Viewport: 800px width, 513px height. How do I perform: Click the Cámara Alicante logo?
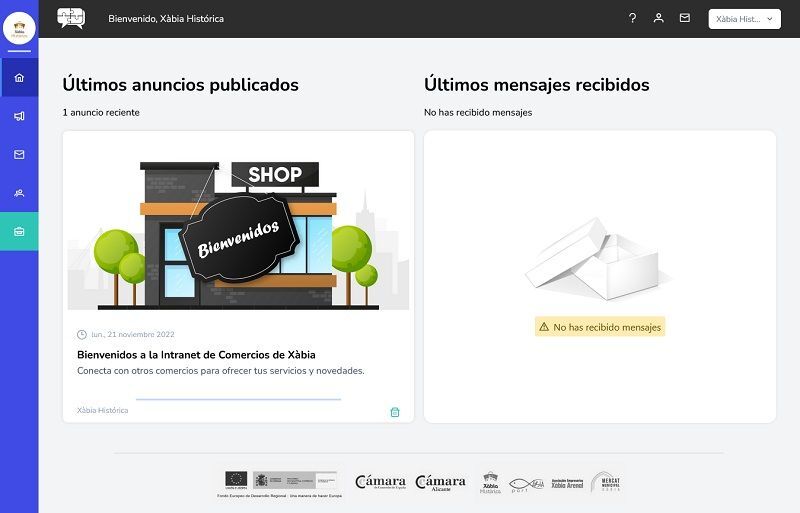(441, 482)
